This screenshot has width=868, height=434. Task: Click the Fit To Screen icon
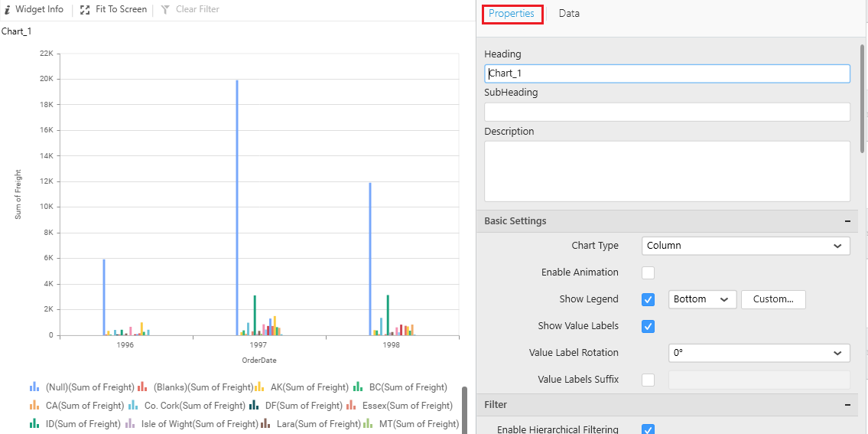click(x=85, y=10)
